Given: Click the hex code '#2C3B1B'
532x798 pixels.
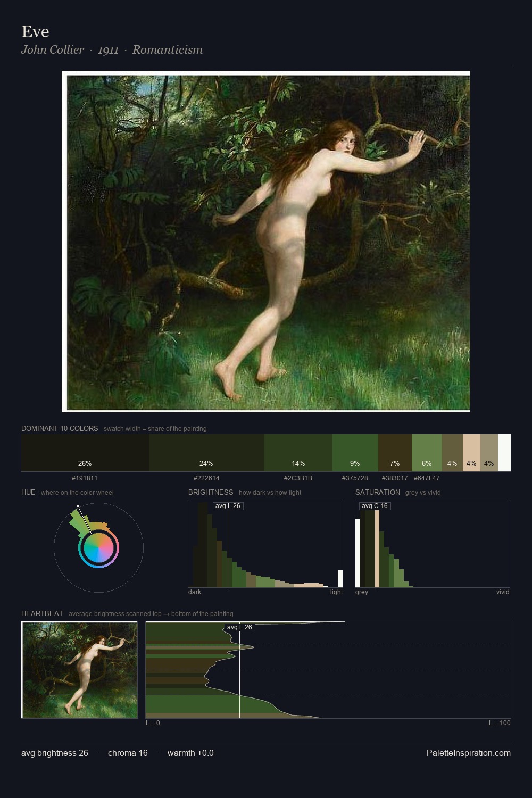Looking at the screenshot, I should (x=298, y=478).
